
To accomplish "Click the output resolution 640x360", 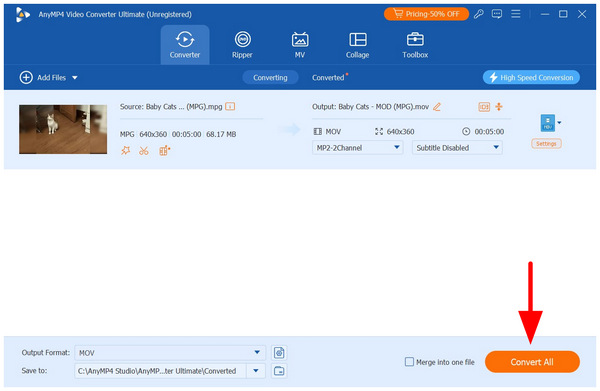I will click(400, 132).
